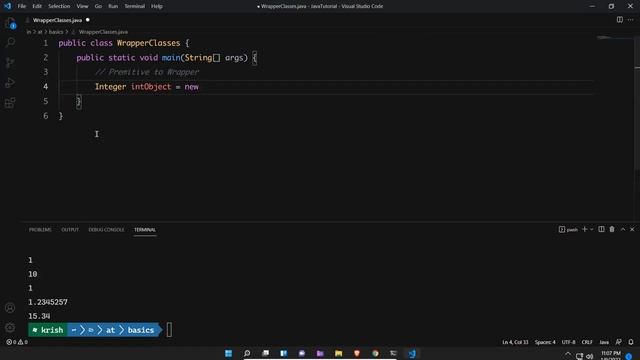
Task: Select the pwsh terminal label
Action: coord(568,230)
